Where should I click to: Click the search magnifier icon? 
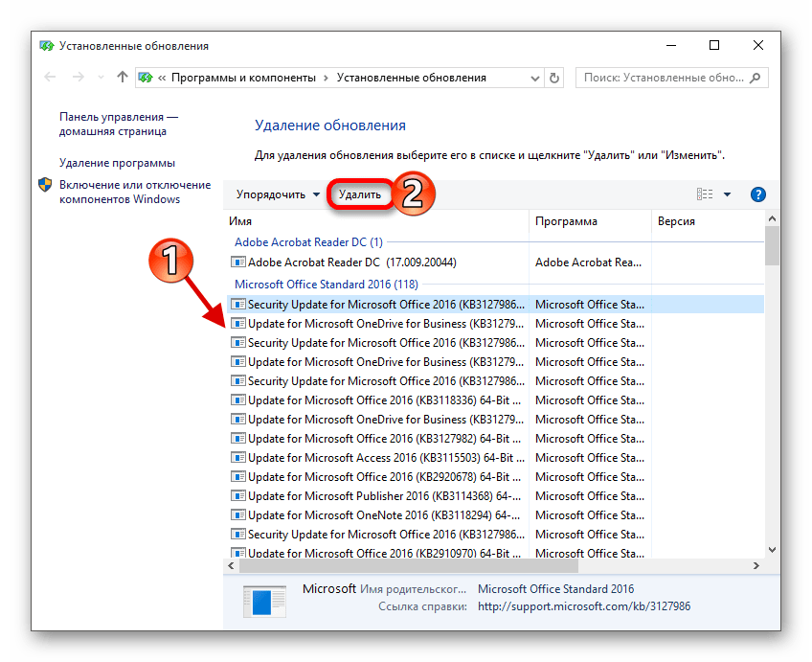point(754,78)
